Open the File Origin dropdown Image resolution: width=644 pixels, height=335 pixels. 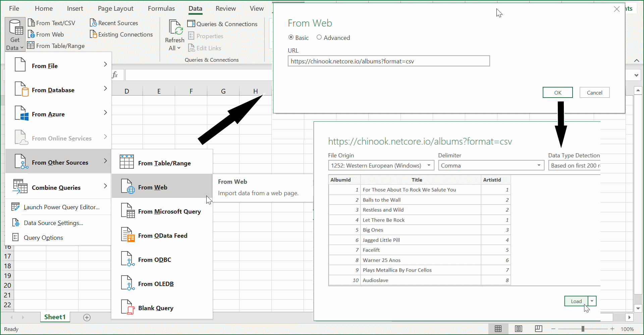(x=381, y=165)
